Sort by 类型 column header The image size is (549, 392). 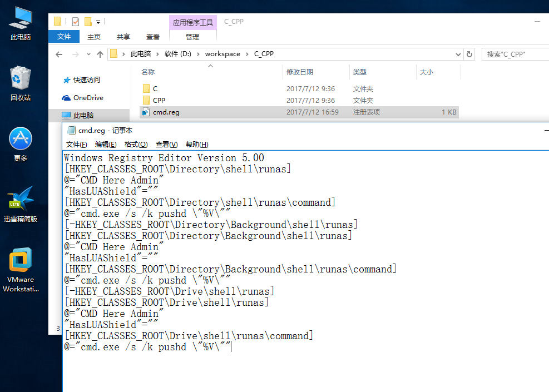[359, 72]
